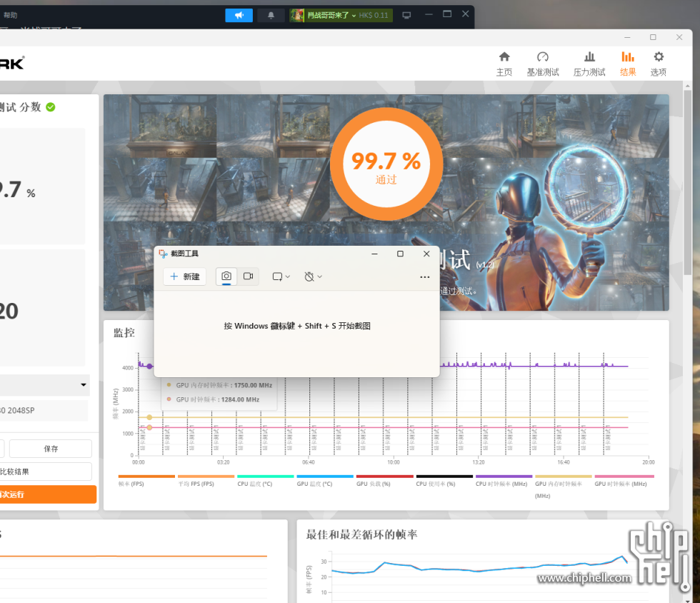Toggle the 平均 FPS legend series
This screenshot has height=603, width=700.
pos(206,481)
